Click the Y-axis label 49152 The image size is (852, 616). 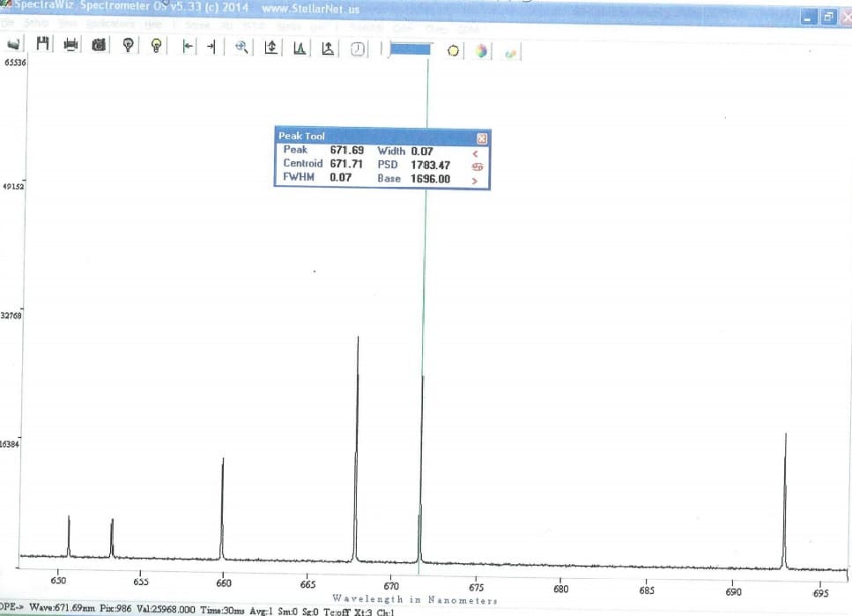(13, 187)
